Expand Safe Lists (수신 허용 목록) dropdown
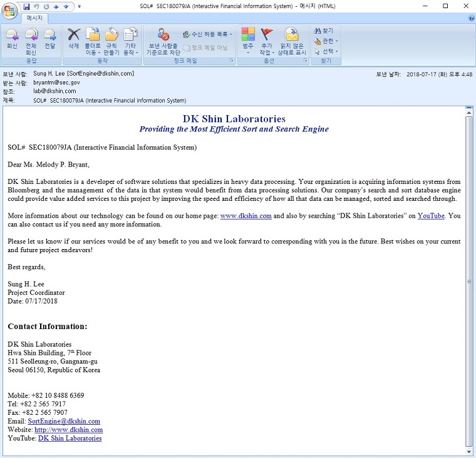 [208, 34]
